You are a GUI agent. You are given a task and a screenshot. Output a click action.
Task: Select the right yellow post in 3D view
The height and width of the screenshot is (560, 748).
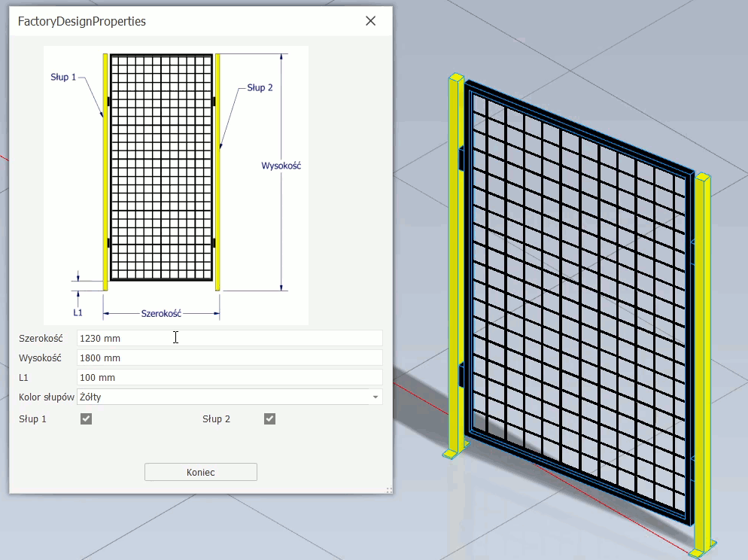click(x=703, y=361)
